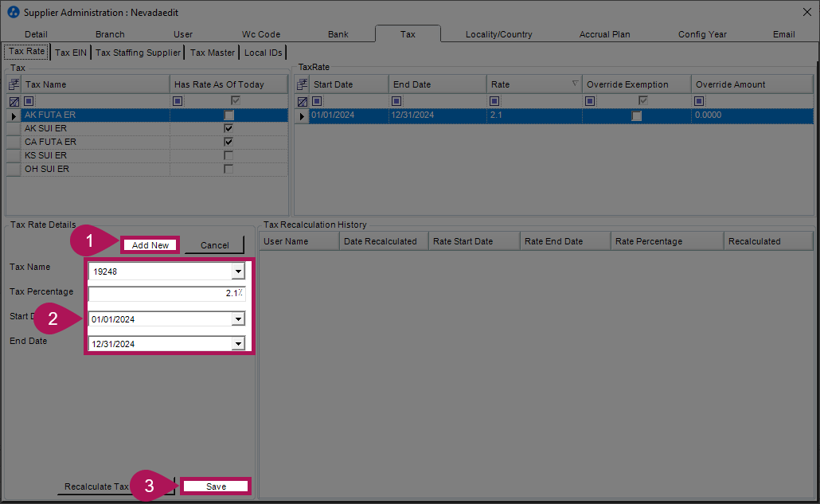Image resolution: width=820 pixels, height=504 pixels.
Task: Switch to the Tax EIN sub-tab
Action: click(x=71, y=53)
